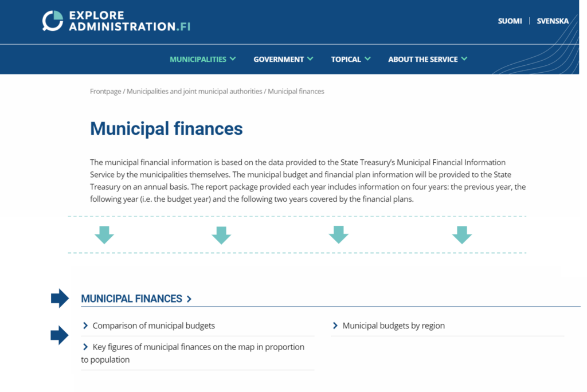Click the blue arrow pointing at MUNICIPAL FINANCES heading
This screenshot has height=392, width=587.
(60, 299)
